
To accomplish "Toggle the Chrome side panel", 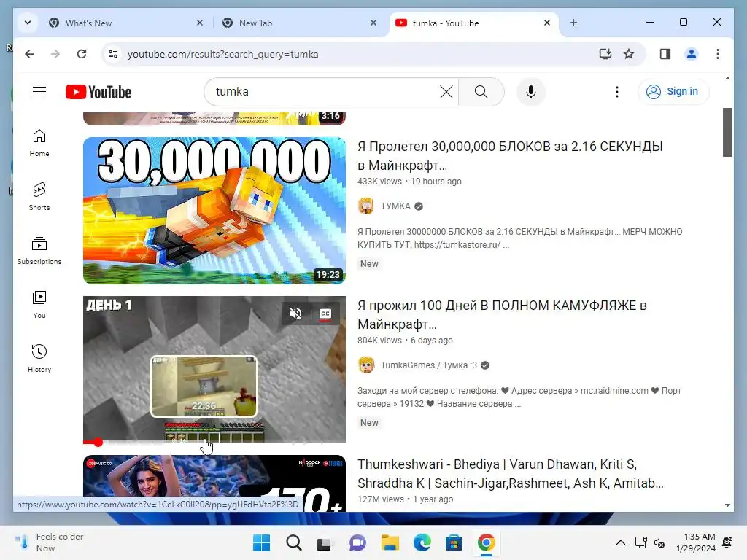I will [665, 54].
